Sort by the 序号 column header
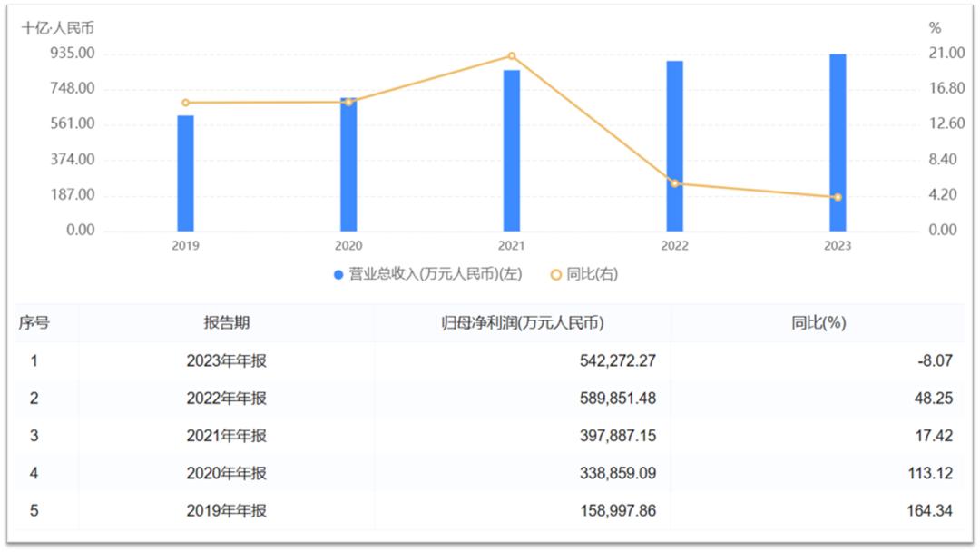 coord(34,323)
